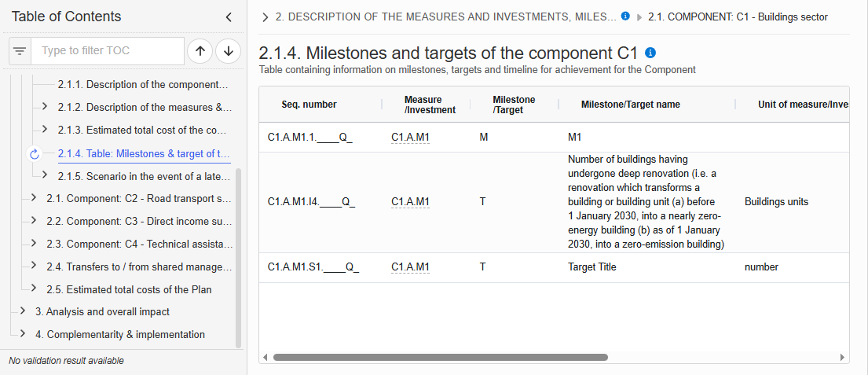868x375 pixels.
Task: Collapse the Table of Contents panel
Action: tap(229, 17)
